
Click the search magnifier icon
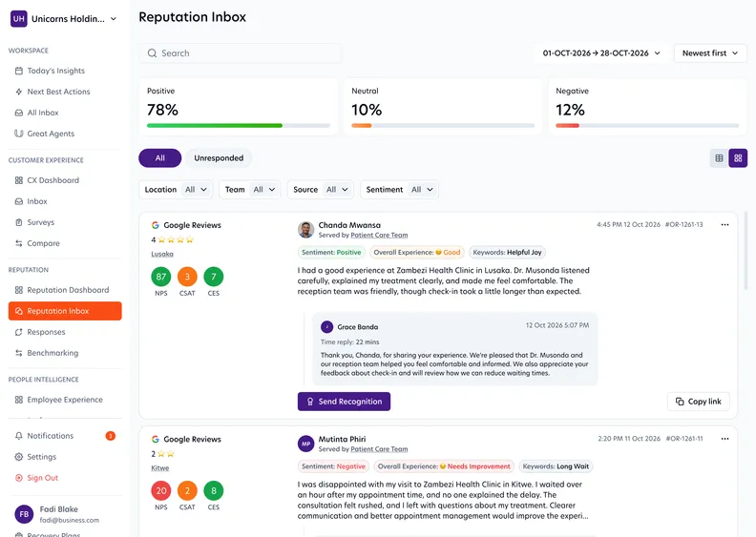pos(153,53)
